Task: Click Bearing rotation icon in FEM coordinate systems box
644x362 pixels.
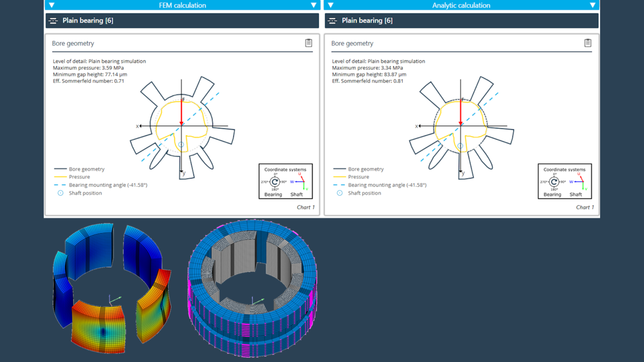Action: (274, 182)
